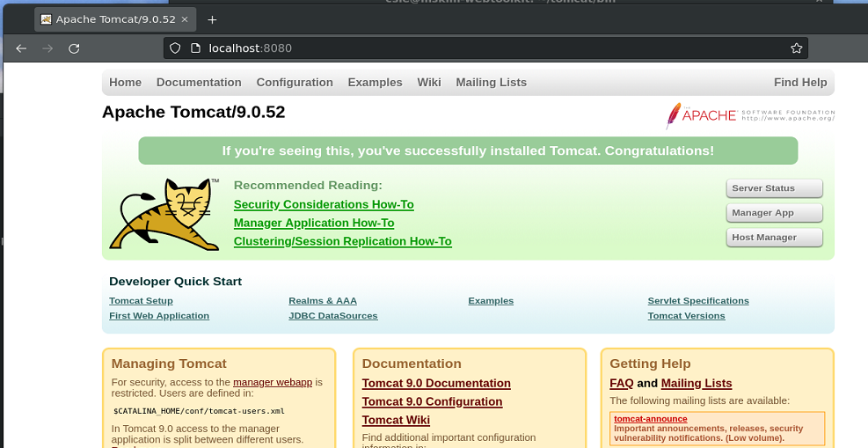Click the successfully installed Tomcat congratulations banner
The image size is (868, 448).
[468, 151]
